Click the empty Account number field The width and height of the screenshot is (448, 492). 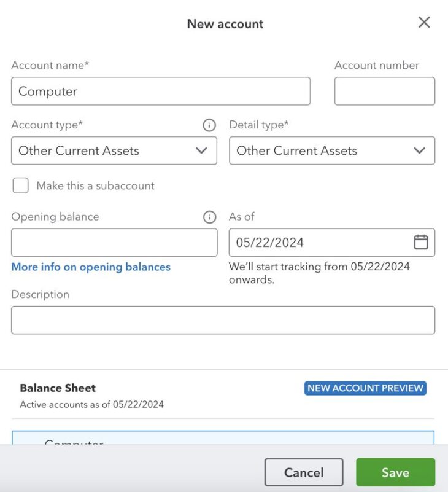pyautogui.click(x=384, y=91)
